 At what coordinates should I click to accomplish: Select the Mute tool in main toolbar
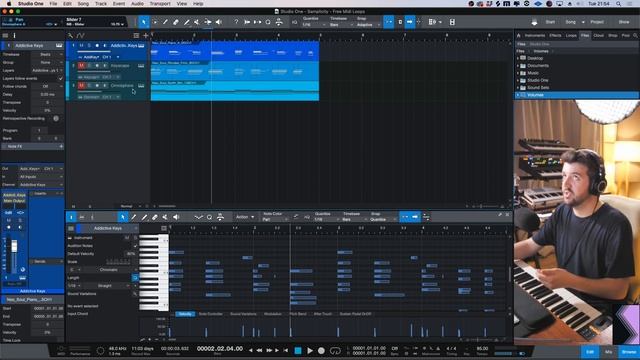tap(197, 22)
